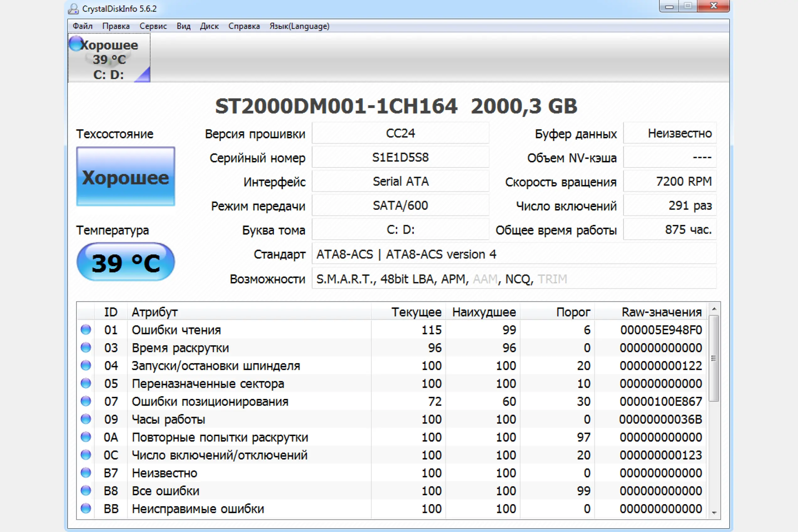Open the Язык(Language) menu
798x532 pixels.
pyautogui.click(x=299, y=26)
